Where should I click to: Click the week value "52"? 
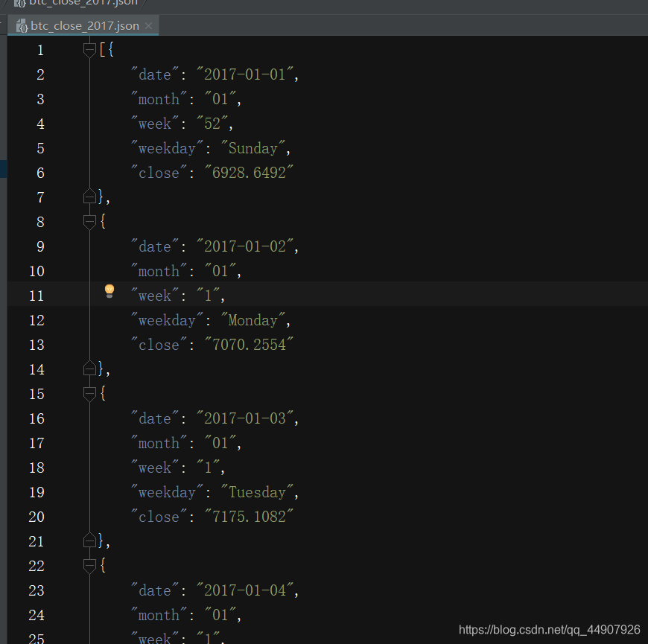pyautogui.click(x=212, y=124)
